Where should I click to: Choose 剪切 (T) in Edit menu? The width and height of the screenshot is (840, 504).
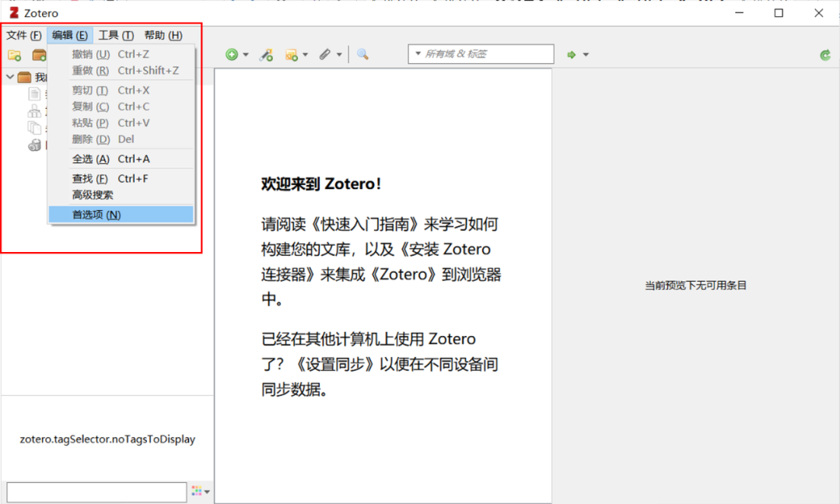pyautogui.click(x=121, y=90)
